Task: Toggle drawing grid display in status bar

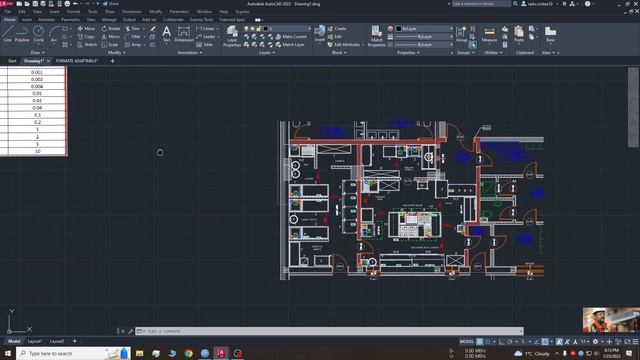Action: click(x=480, y=342)
